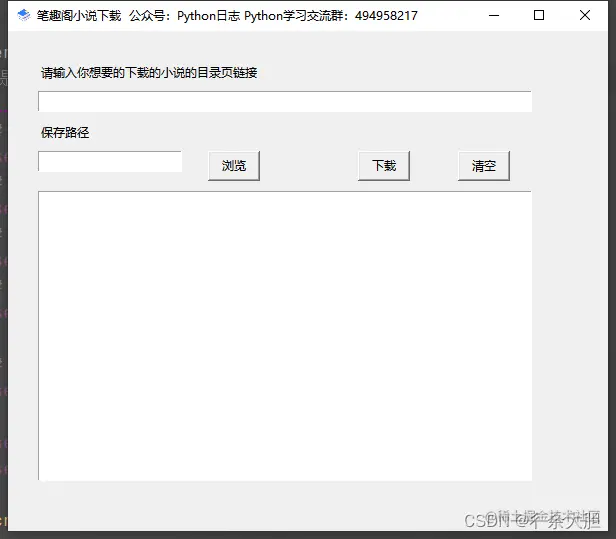
Task: Click the window title text 笔趣阁小说下载
Action: click(79, 16)
